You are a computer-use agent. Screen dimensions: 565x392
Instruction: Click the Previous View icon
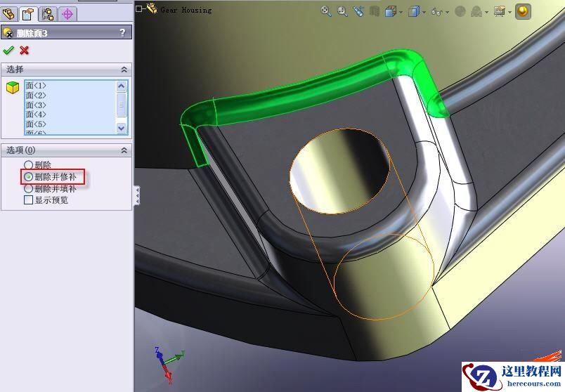coord(359,11)
